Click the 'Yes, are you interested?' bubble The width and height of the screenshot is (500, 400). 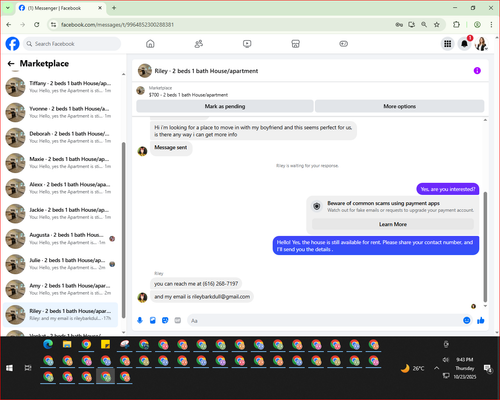(448, 189)
